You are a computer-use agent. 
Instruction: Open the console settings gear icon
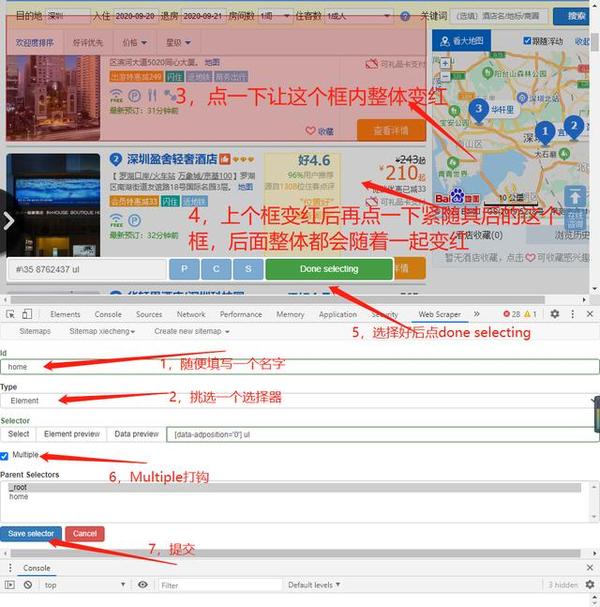click(590, 585)
